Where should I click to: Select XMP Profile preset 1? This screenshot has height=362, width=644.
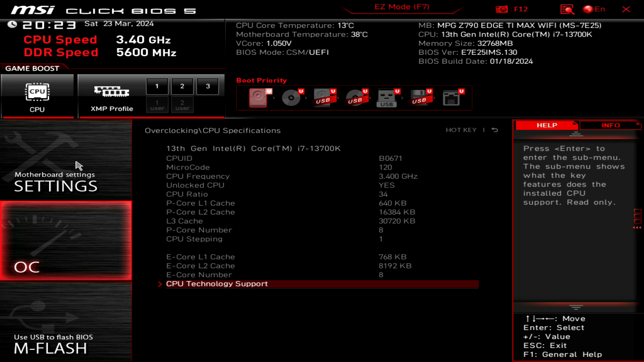point(157,86)
